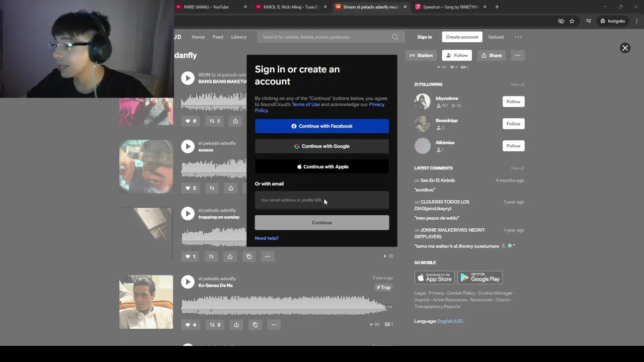Follow Bossdripp

pos(513,124)
